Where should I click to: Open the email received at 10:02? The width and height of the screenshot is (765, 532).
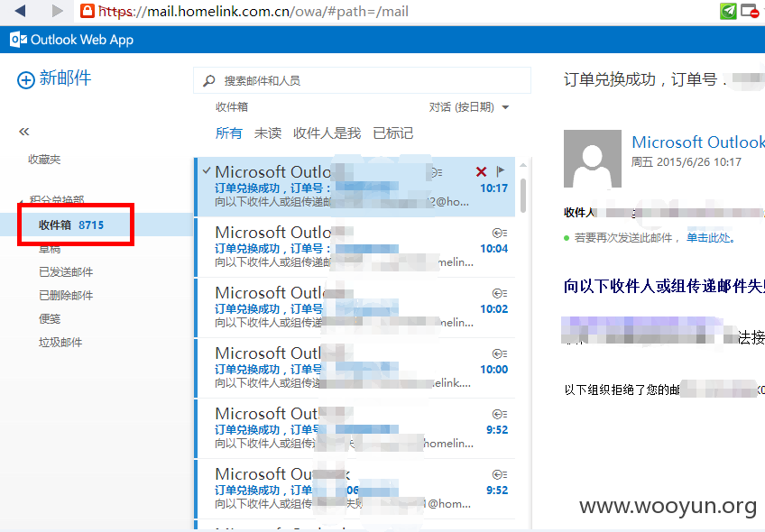(x=355, y=307)
